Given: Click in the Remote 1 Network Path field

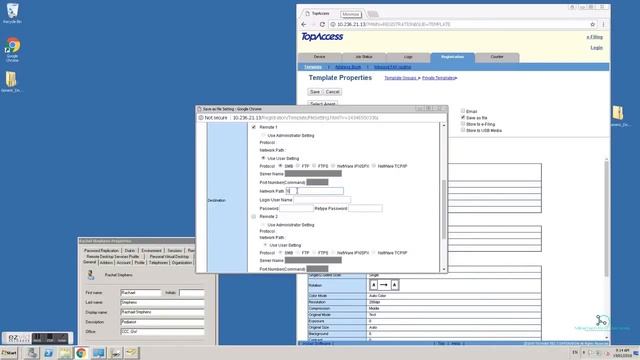Looking at the screenshot, I should point(315,191).
